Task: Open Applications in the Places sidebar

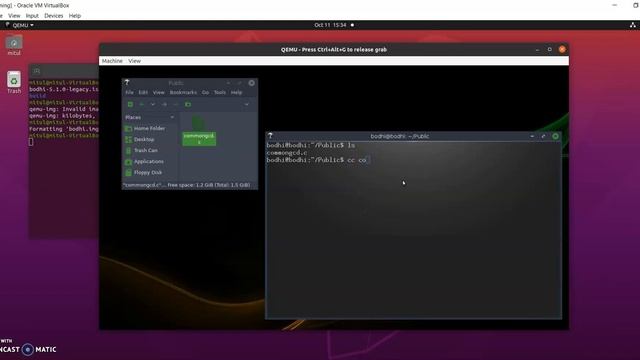Action: [144, 162]
